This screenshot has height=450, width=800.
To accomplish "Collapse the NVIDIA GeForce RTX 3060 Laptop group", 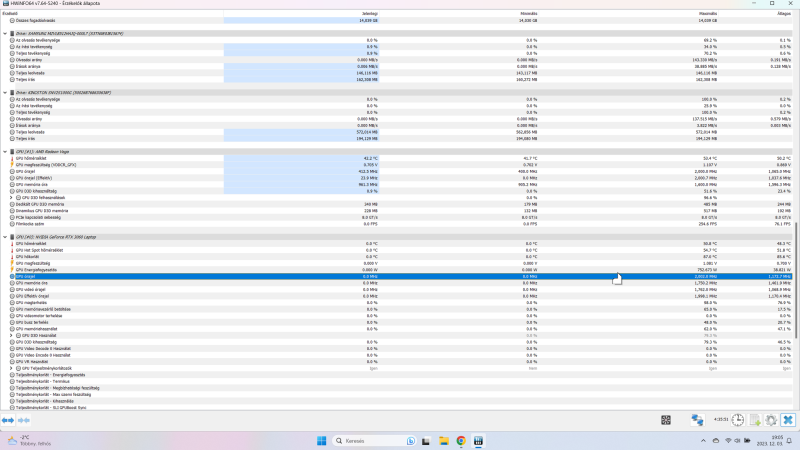I will click(5, 237).
